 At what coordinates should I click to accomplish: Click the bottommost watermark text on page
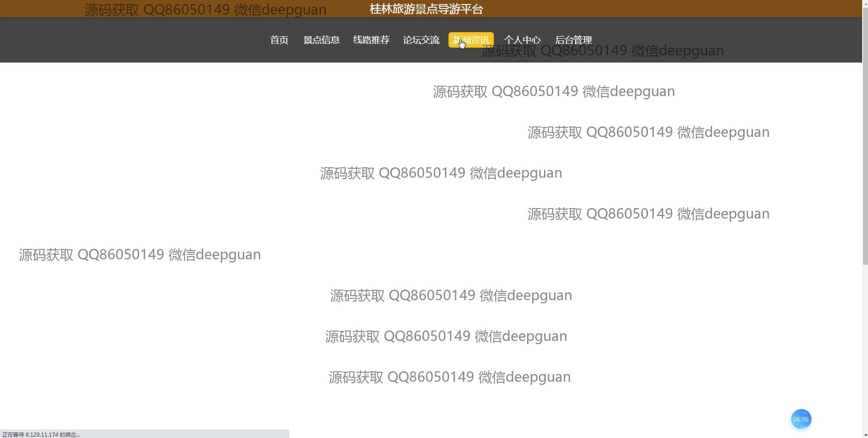[x=449, y=377]
